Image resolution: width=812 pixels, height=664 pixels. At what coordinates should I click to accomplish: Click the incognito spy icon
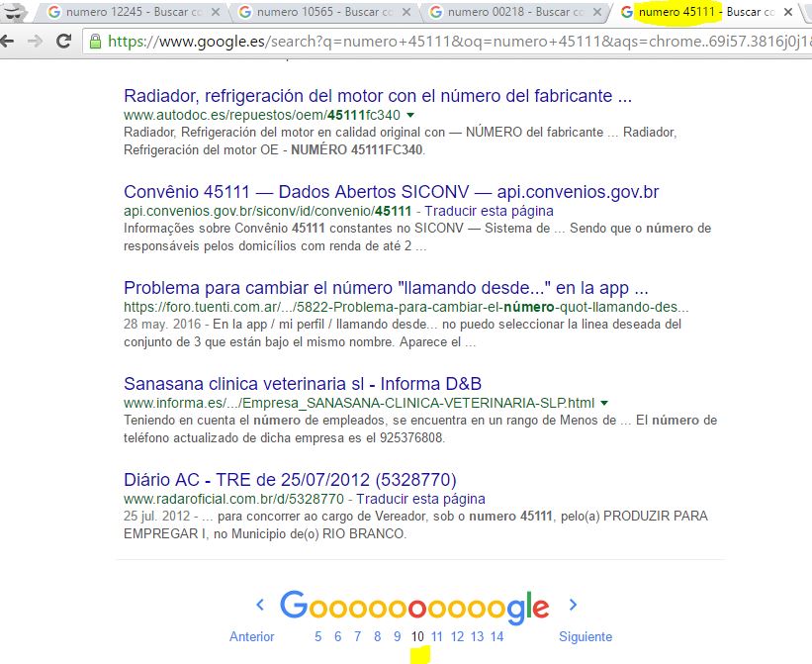[x=14, y=12]
